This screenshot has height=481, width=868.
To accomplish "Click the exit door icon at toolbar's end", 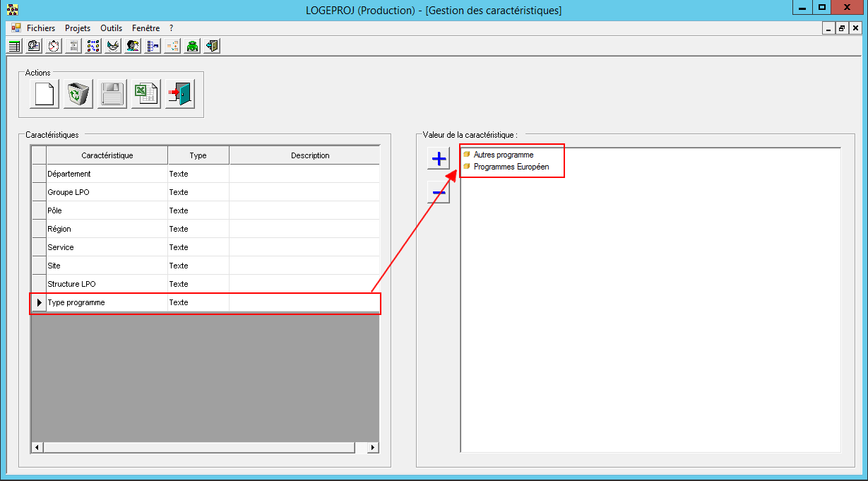I will (211, 46).
